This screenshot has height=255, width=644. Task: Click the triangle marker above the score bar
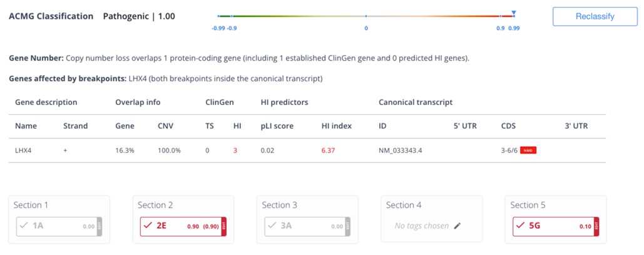(513, 12)
